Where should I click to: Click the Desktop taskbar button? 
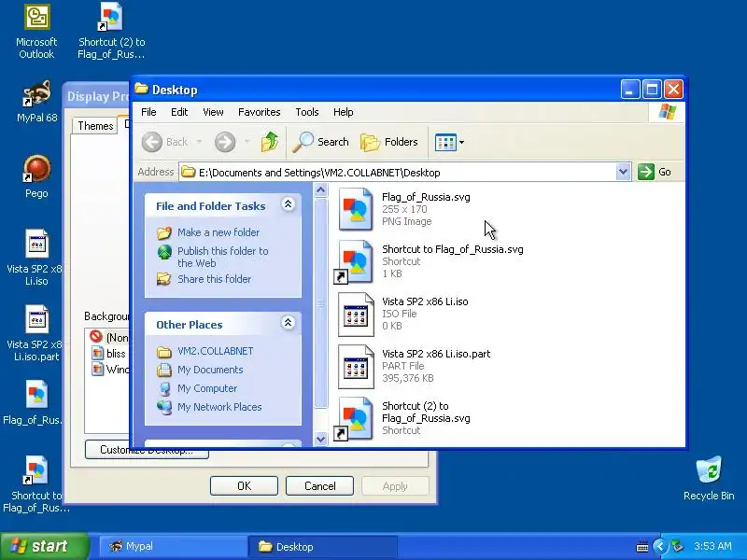click(x=322, y=546)
